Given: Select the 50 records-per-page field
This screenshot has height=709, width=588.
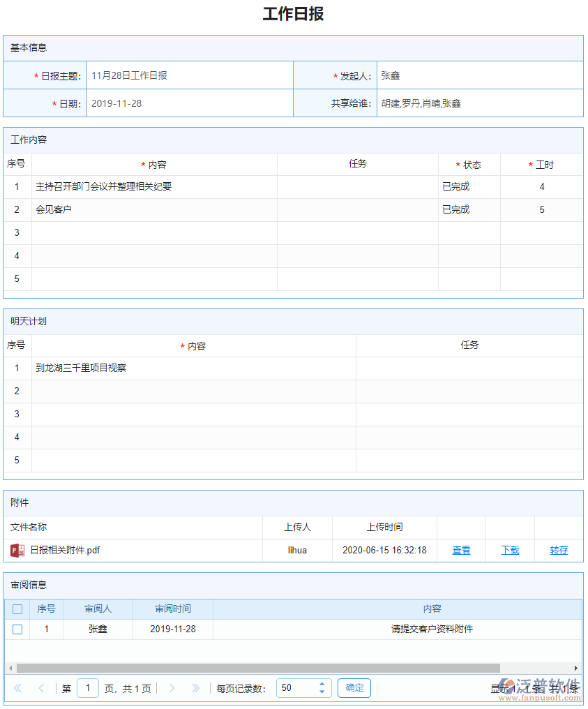Looking at the screenshot, I should click(296, 688).
